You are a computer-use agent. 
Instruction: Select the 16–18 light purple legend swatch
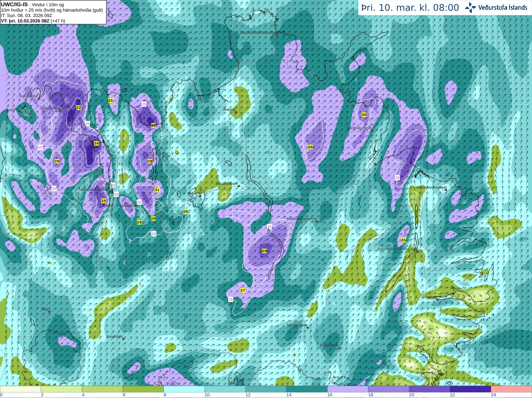tap(348, 390)
